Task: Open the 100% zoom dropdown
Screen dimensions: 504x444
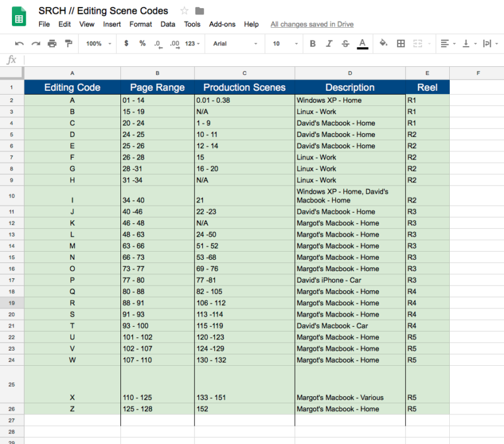Action: (x=98, y=44)
